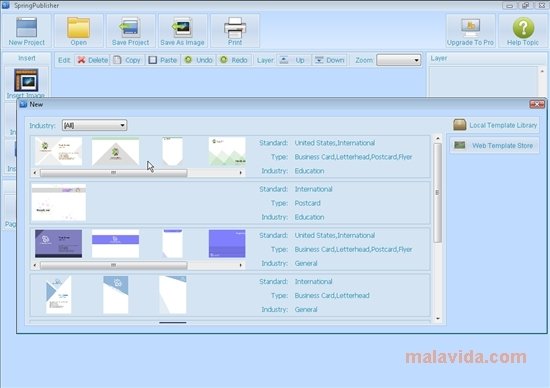This screenshot has width=550, height=388.
Task: Click right arrow of first template row scrollbar
Action: (241, 173)
